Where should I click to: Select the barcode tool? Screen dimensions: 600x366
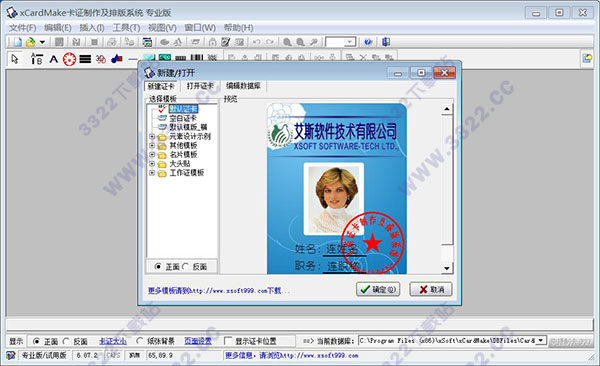(197, 58)
